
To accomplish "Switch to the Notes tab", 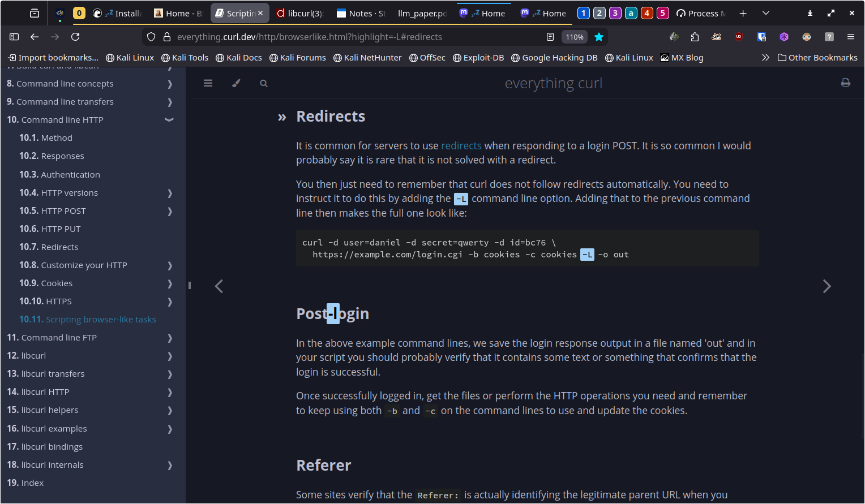I will (361, 13).
